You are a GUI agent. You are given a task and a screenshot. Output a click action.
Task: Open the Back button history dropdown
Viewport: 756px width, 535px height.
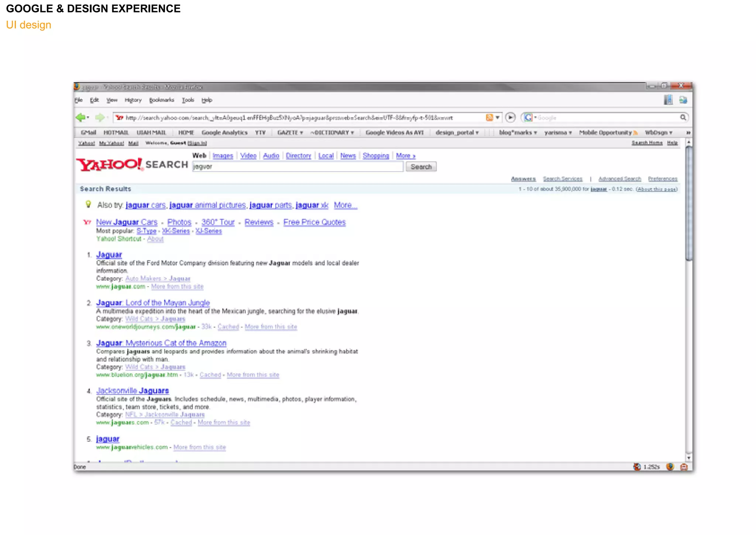88,118
